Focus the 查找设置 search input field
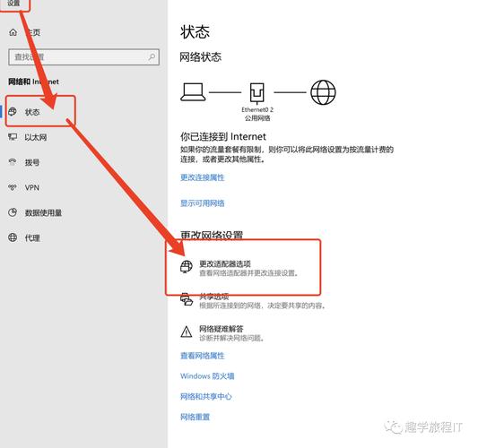478x448 pixels. tap(83, 57)
